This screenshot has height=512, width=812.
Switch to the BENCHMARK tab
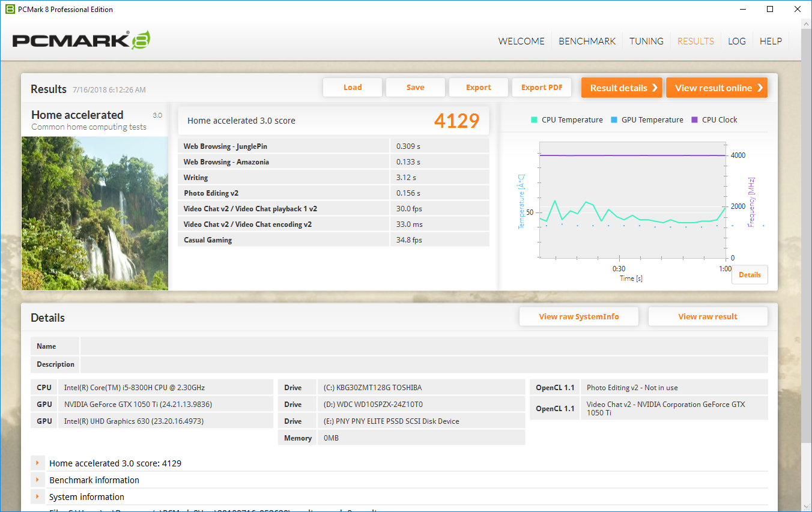tap(587, 41)
